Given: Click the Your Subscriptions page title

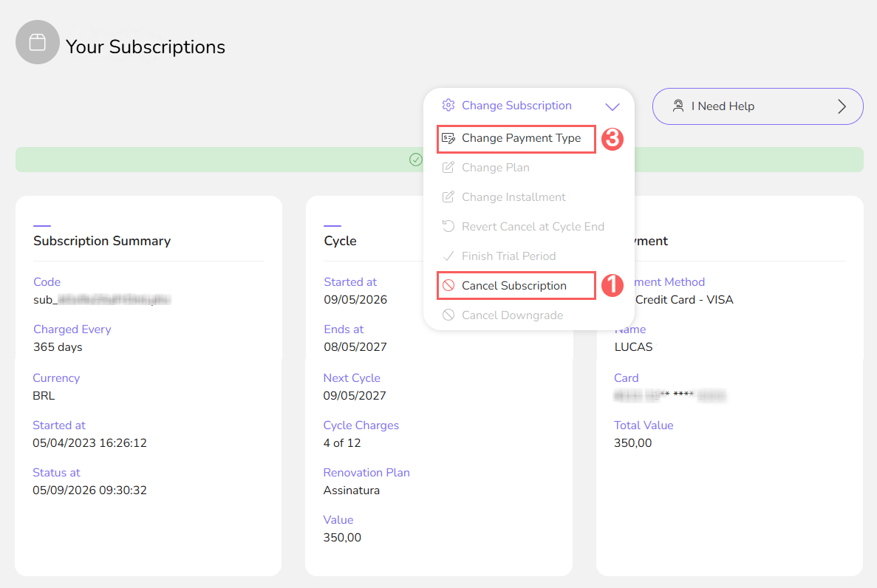Looking at the screenshot, I should 146,47.
